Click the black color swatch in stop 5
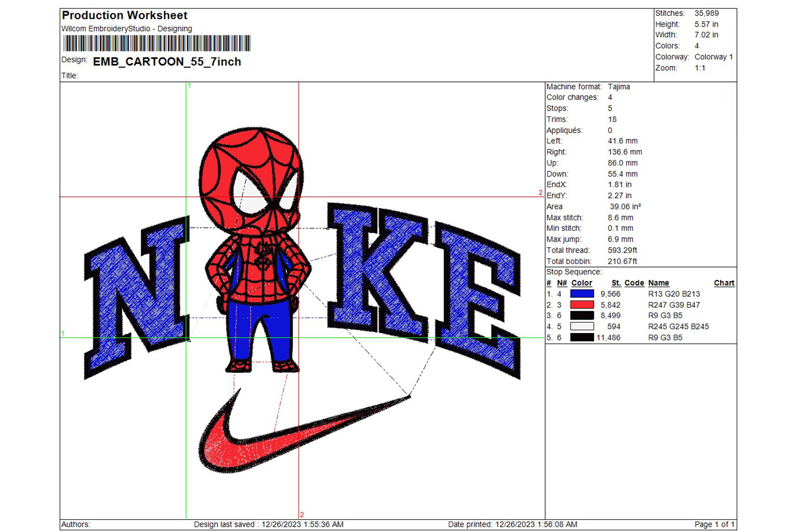Viewport: 799px width, 532px height. click(582, 337)
